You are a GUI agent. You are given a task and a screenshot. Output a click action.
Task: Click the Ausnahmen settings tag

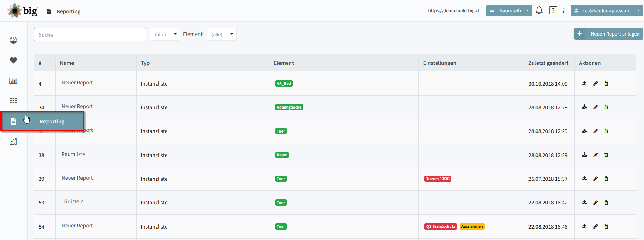coord(472,226)
